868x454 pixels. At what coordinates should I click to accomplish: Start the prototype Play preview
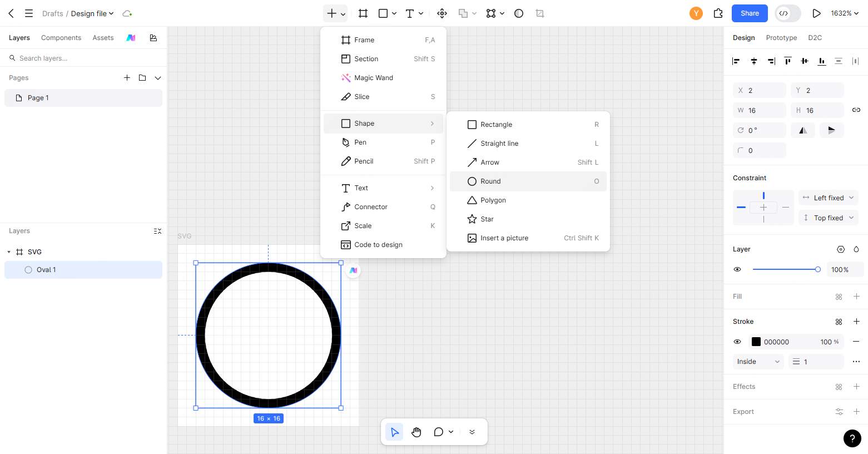click(x=816, y=13)
